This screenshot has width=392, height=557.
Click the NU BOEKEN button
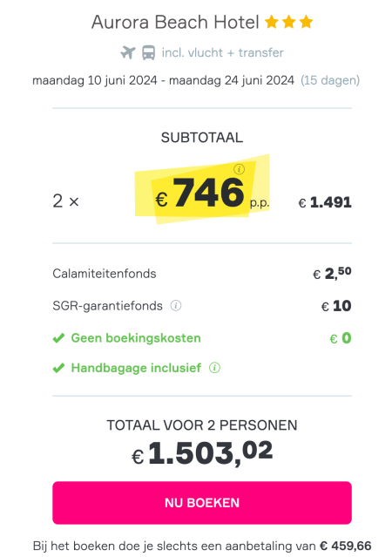click(202, 503)
